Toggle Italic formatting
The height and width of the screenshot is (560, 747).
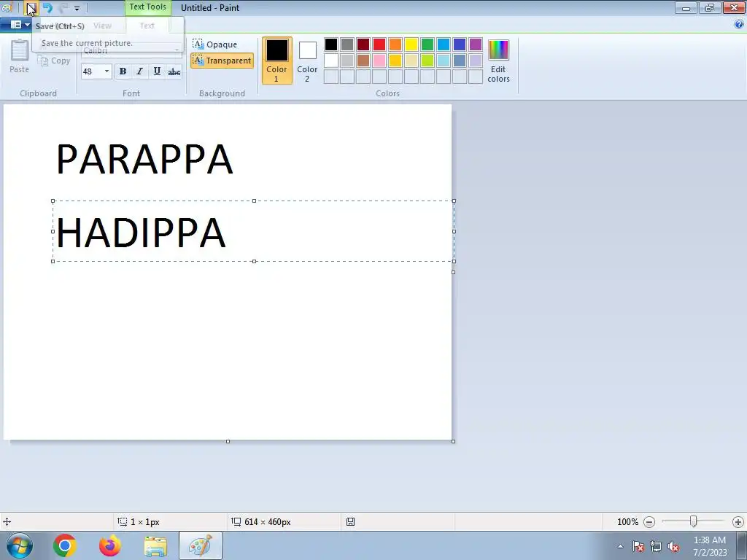139,71
